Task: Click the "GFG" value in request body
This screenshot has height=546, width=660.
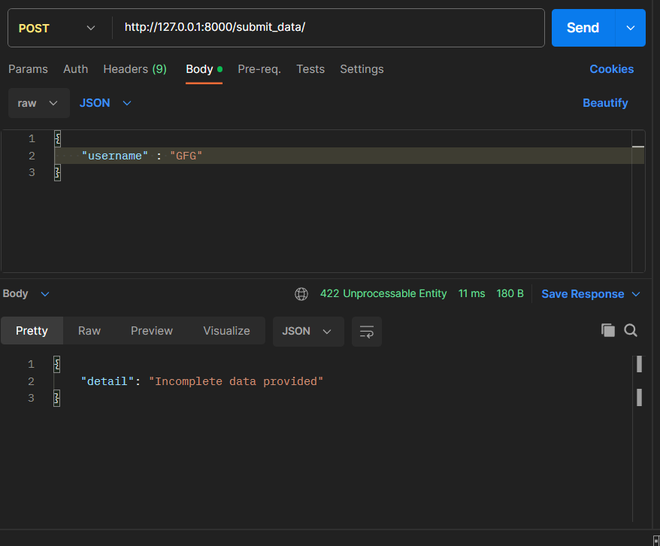Action: tap(186, 156)
